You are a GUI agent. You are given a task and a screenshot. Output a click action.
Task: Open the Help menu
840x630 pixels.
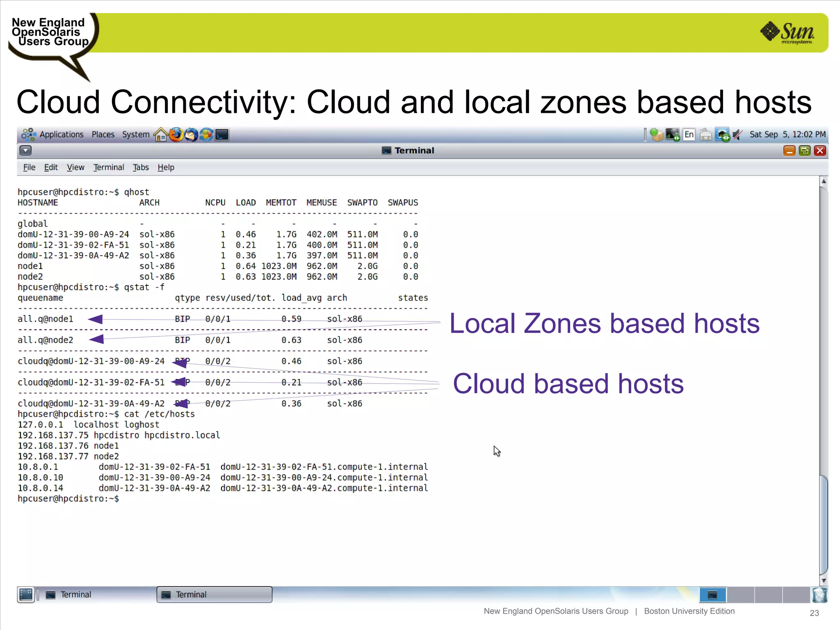pos(166,167)
